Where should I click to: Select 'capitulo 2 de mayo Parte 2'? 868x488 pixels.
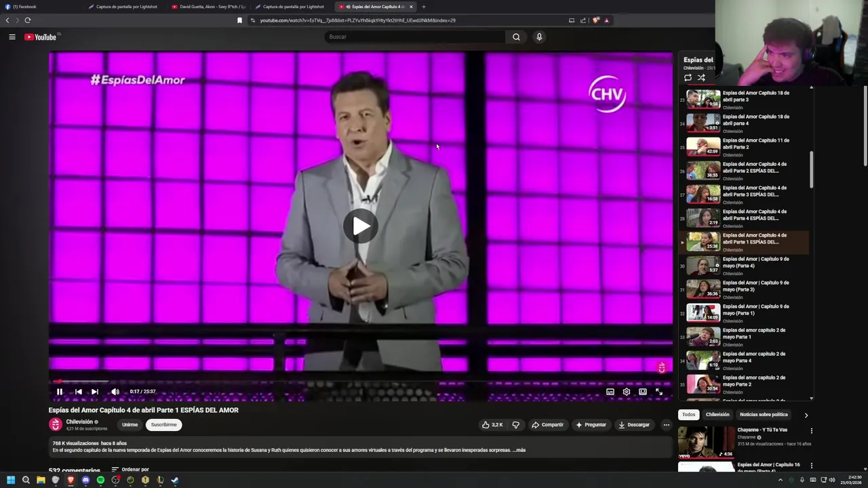pyautogui.click(x=744, y=384)
